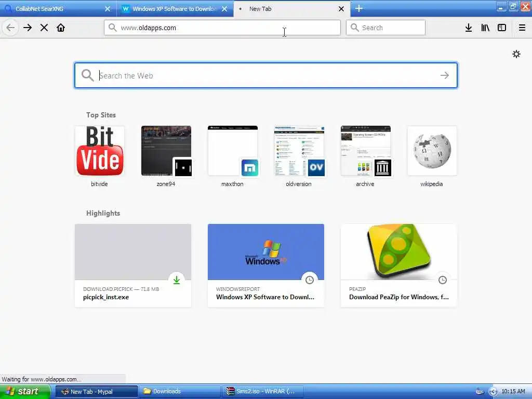Click the magnifier icon in address bar
Image resolution: width=532 pixels, height=399 pixels.
113,28
